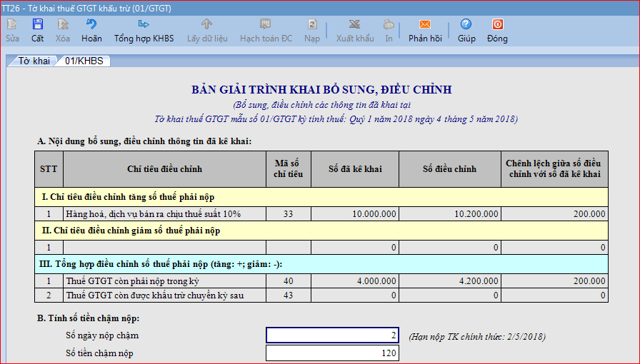
Task: Click the In print icon
Action: [x=389, y=24]
